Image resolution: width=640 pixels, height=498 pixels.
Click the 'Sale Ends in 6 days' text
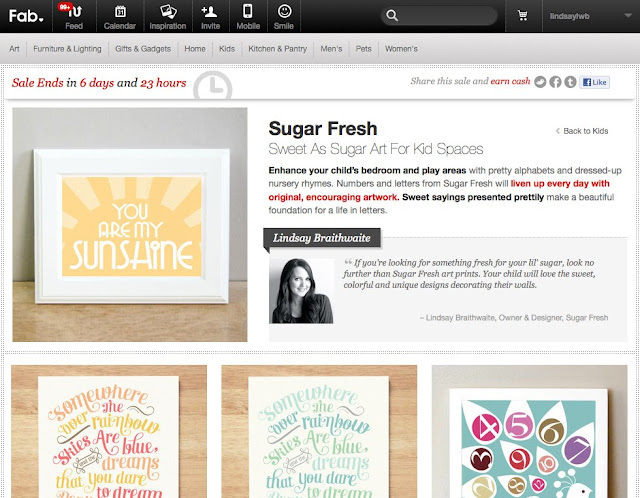pos(99,83)
